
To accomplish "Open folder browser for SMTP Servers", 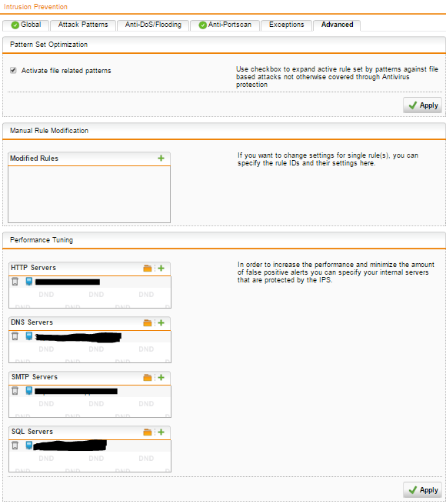I will (148, 377).
